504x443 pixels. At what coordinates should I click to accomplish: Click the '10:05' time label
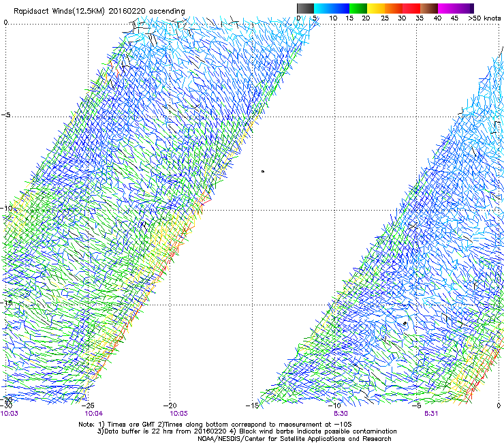(x=178, y=414)
